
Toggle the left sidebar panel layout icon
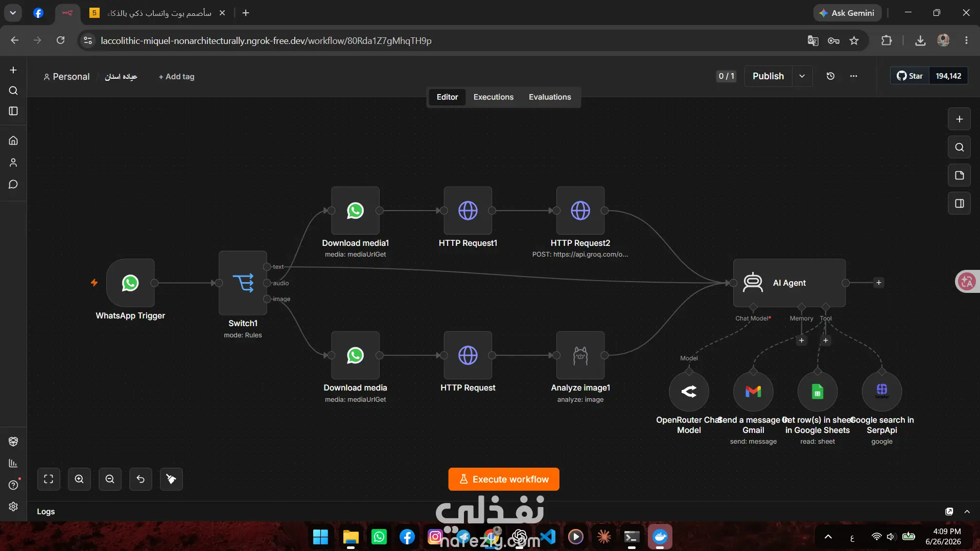click(13, 111)
